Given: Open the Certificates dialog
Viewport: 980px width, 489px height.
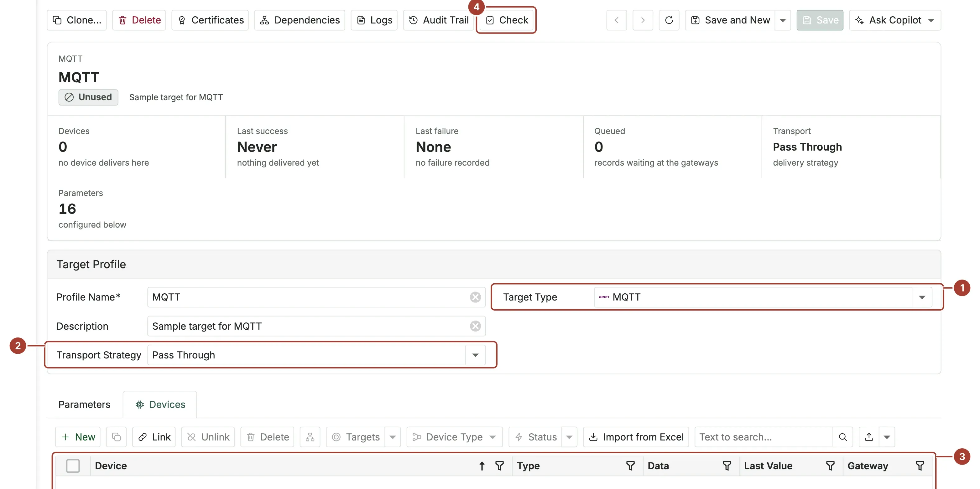Looking at the screenshot, I should click(210, 20).
